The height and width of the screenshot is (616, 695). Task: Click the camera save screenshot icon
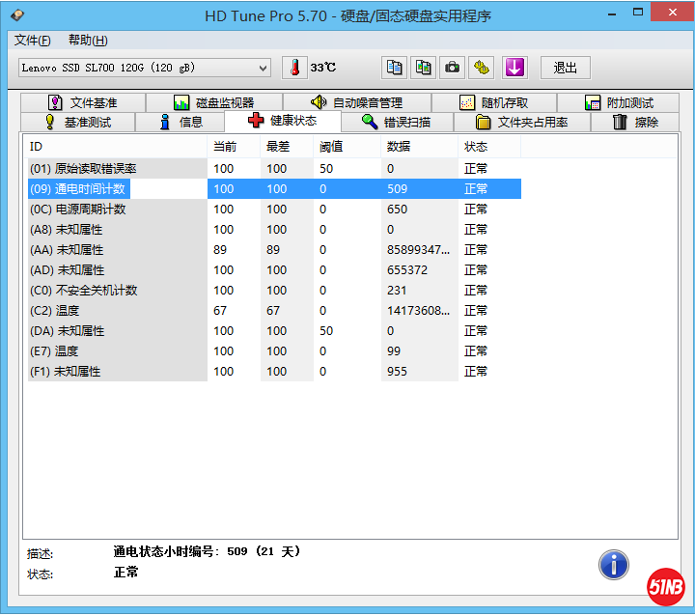click(x=452, y=68)
